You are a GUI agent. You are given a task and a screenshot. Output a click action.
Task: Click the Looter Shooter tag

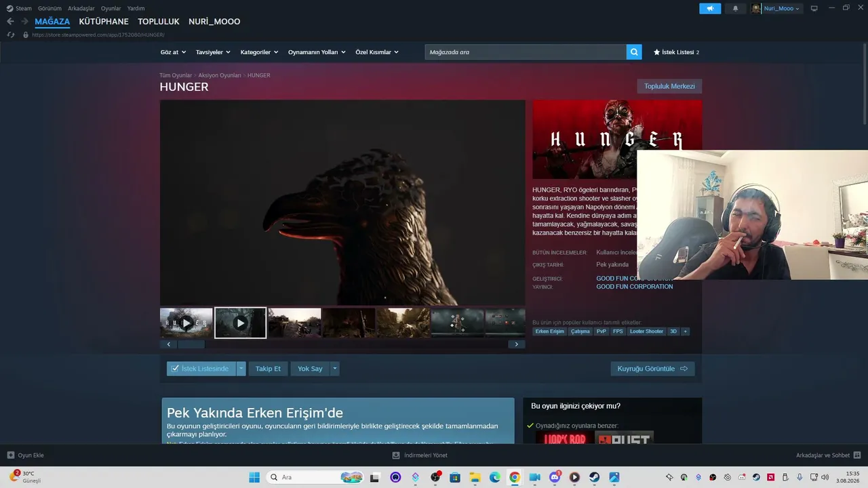tap(646, 331)
